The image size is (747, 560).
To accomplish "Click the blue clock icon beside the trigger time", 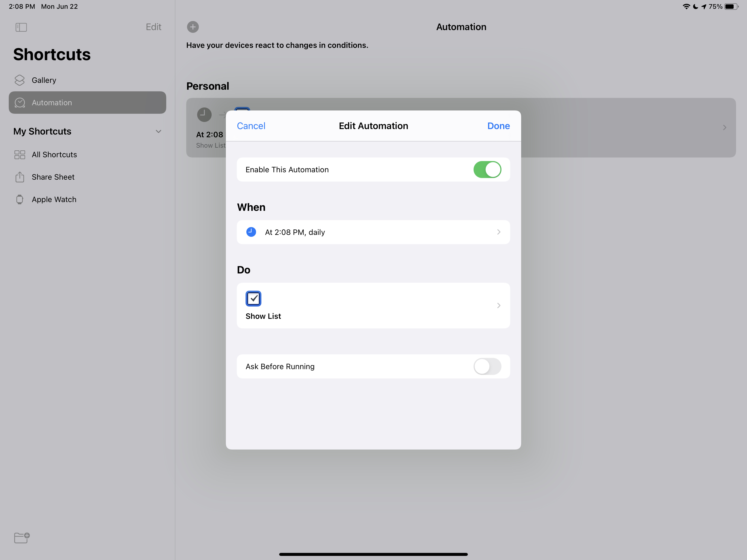I will click(251, 232).
